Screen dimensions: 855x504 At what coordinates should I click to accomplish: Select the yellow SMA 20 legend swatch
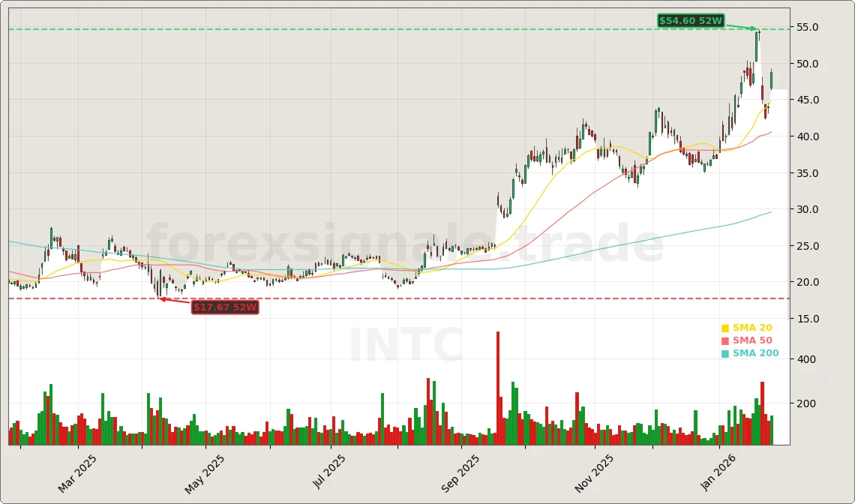725,328
